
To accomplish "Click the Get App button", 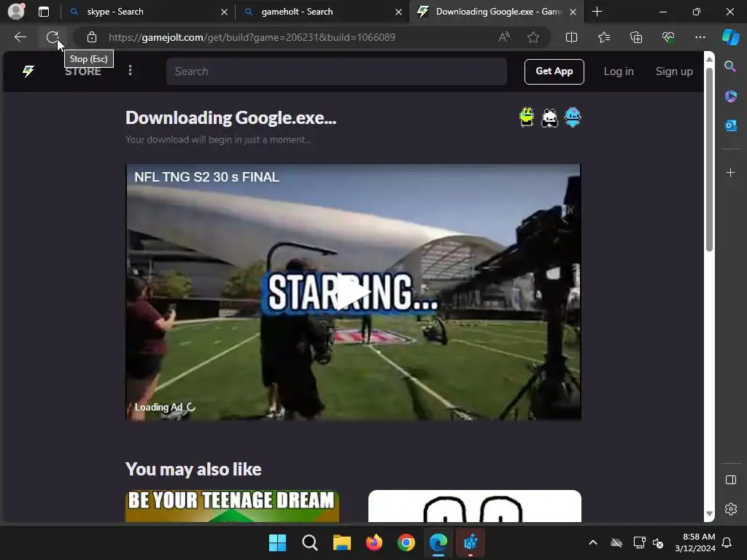I will 554,71.
